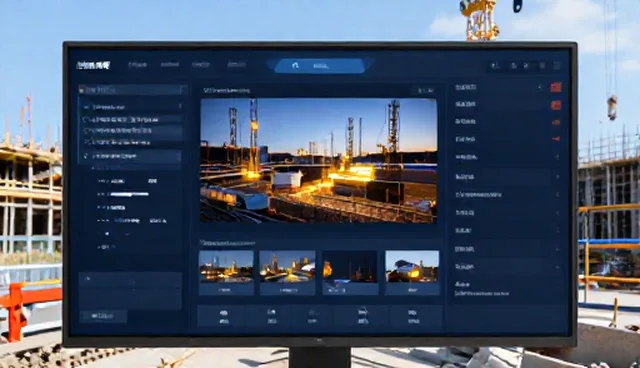This screenshot has width=640, height=368.
Task: Click the last icon in the top-right header toolbar
Action: tap(556, 65)
